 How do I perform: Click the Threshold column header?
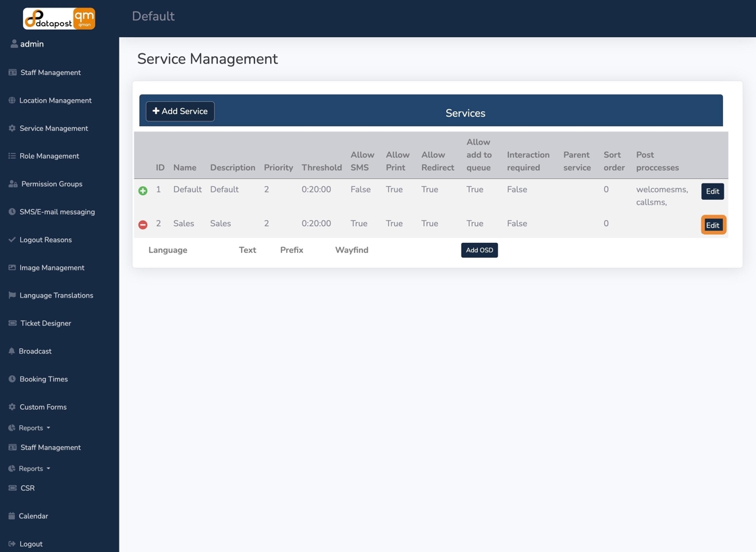point(321,168)
